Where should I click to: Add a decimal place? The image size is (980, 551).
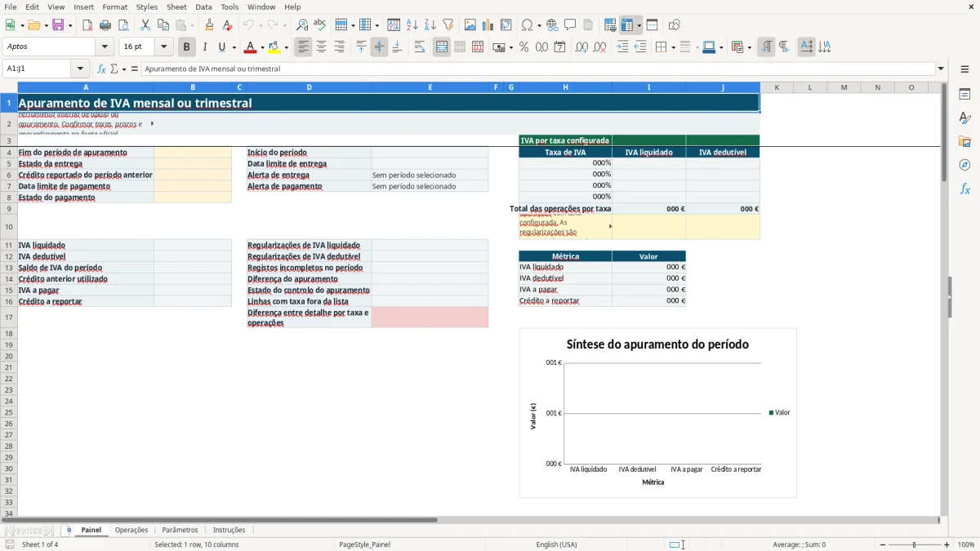click(582, 47)
